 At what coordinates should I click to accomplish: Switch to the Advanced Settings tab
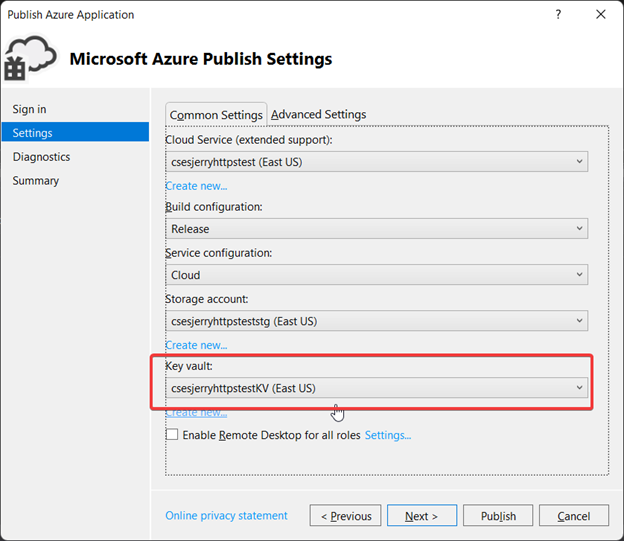click(318, 114)
